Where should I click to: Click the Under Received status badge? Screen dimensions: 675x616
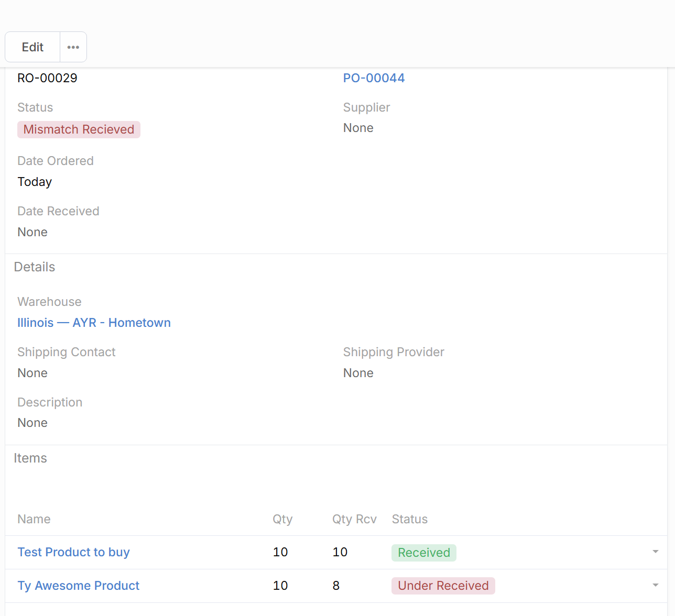pos(443,586)
